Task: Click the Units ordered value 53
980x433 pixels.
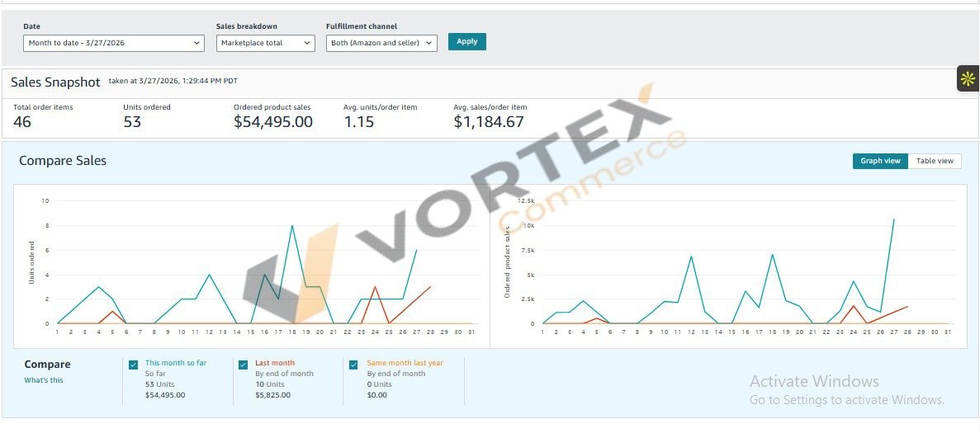Action: [132, 122]
